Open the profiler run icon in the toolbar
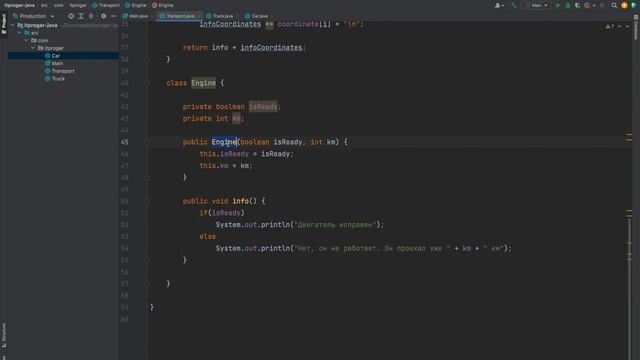640x360 pixels. pyautogui.click(x=587, y=5)
